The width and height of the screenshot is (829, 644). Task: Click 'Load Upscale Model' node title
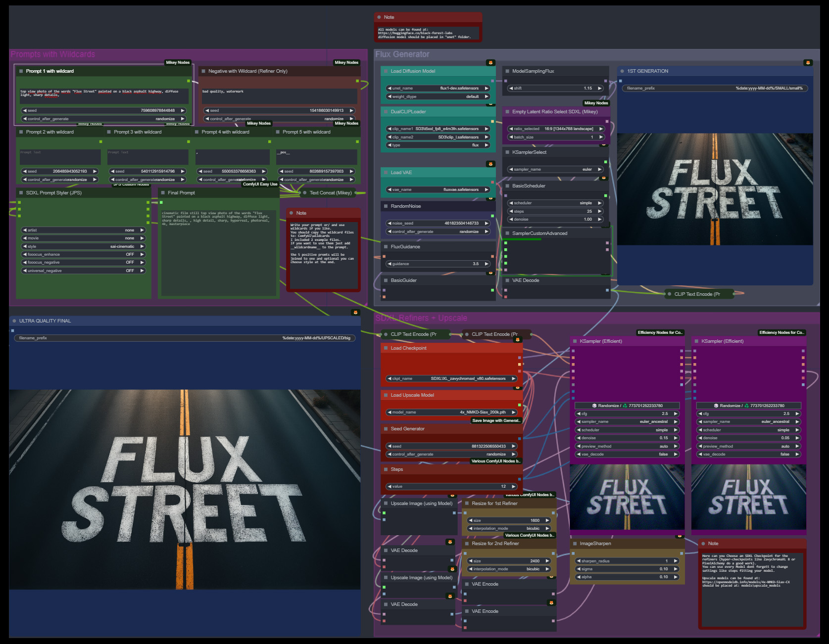(412, 395)
